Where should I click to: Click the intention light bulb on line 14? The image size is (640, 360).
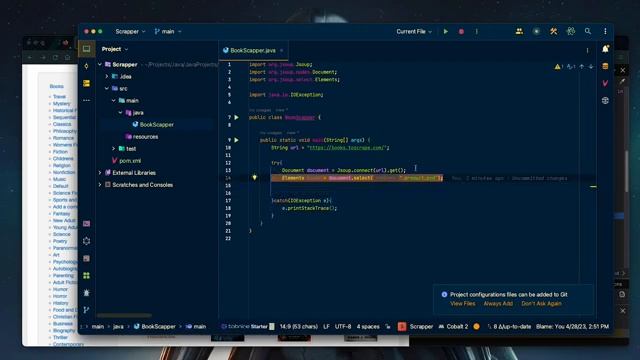point(254,178)
